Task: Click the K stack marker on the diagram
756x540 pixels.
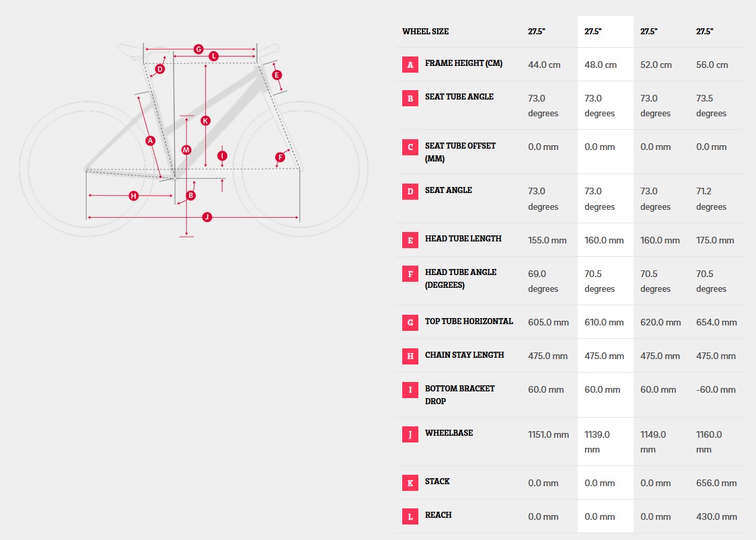Action: click(205, 120)
